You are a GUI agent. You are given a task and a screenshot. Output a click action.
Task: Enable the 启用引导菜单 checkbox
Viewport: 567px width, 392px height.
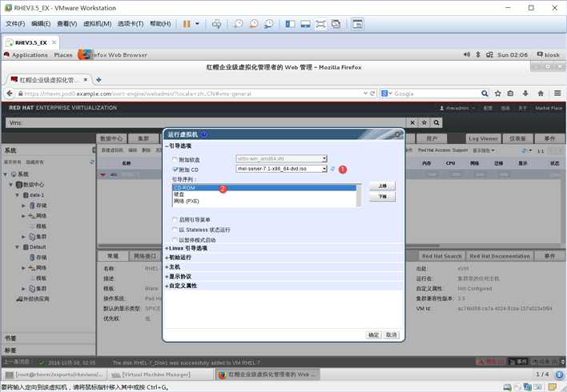coord(175,219)
